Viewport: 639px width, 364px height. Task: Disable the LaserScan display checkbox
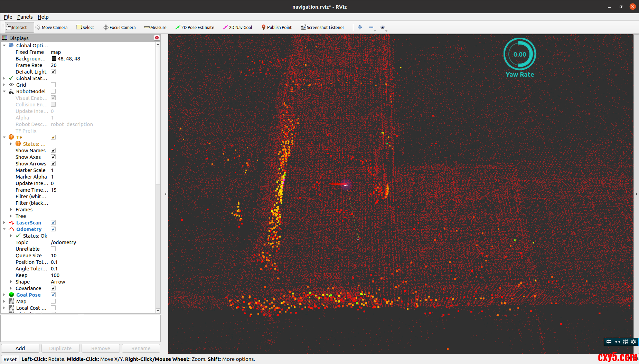pyautogui.click(x=53, y=222)
